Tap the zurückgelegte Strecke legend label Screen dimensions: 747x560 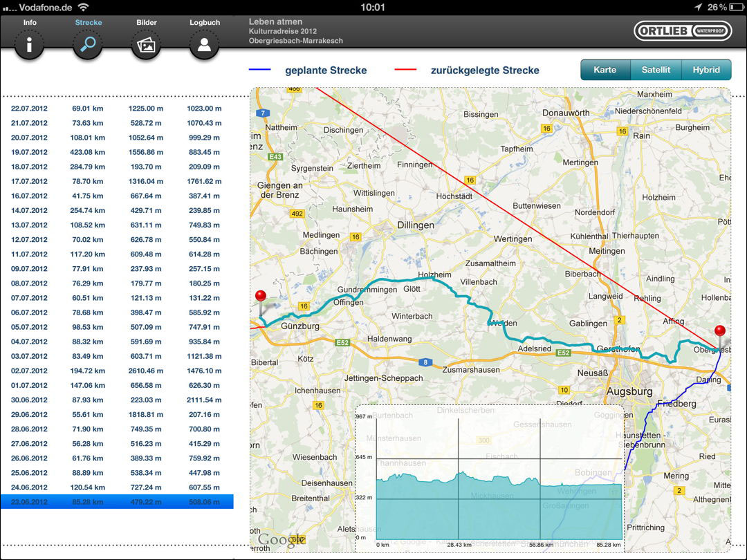[485, 71]
